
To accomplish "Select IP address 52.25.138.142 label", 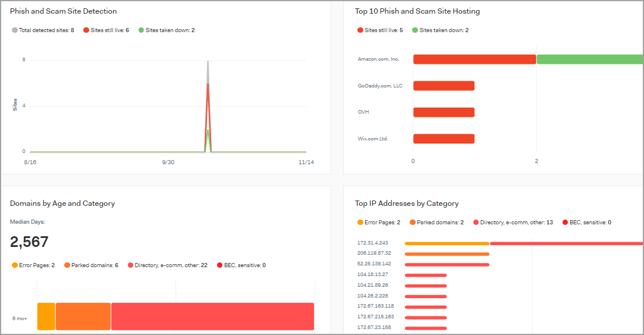I will tap(374, 264).
